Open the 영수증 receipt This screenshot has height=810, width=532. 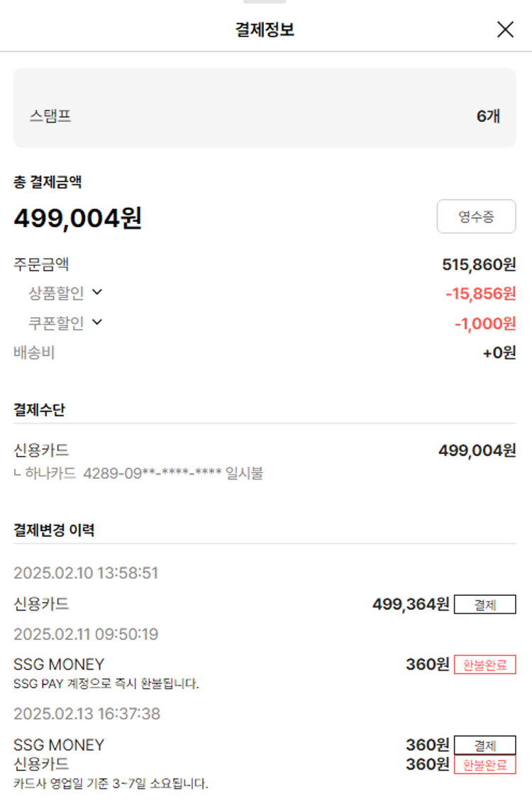coord(476,216)
